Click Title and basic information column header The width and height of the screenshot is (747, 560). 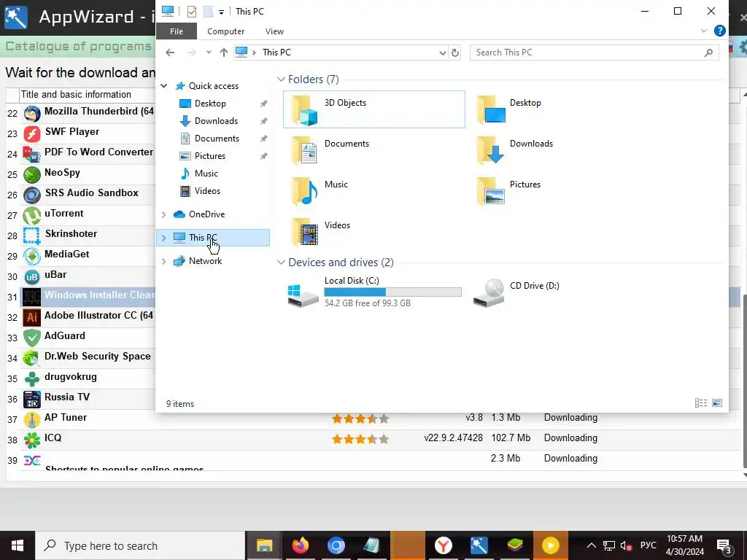click(x=76, y=94)
